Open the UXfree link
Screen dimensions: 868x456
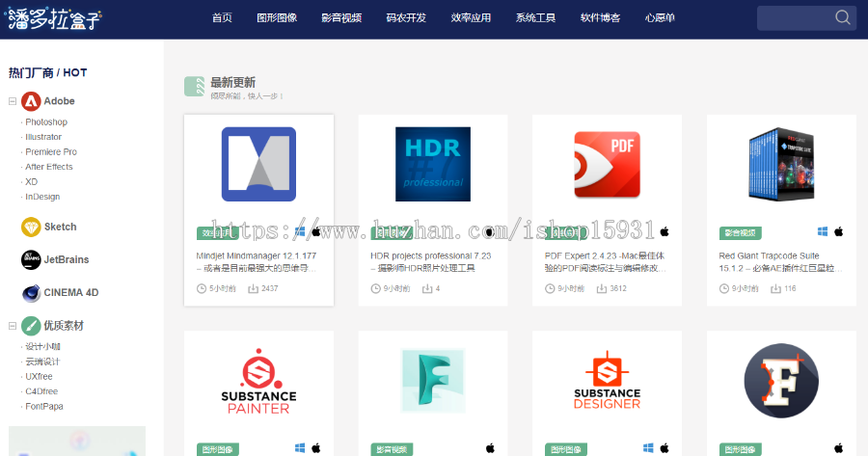tap(39, 377)
